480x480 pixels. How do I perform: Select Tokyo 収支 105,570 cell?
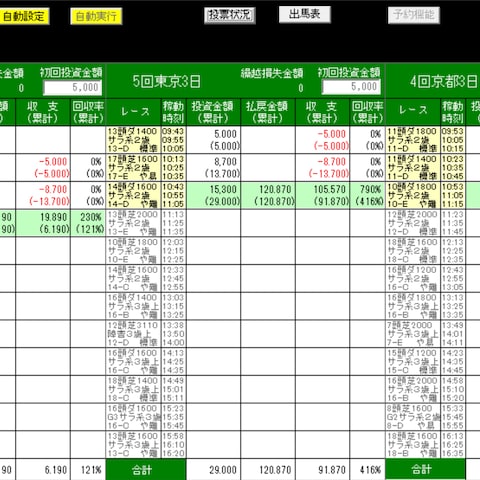(x=323, y=195)
